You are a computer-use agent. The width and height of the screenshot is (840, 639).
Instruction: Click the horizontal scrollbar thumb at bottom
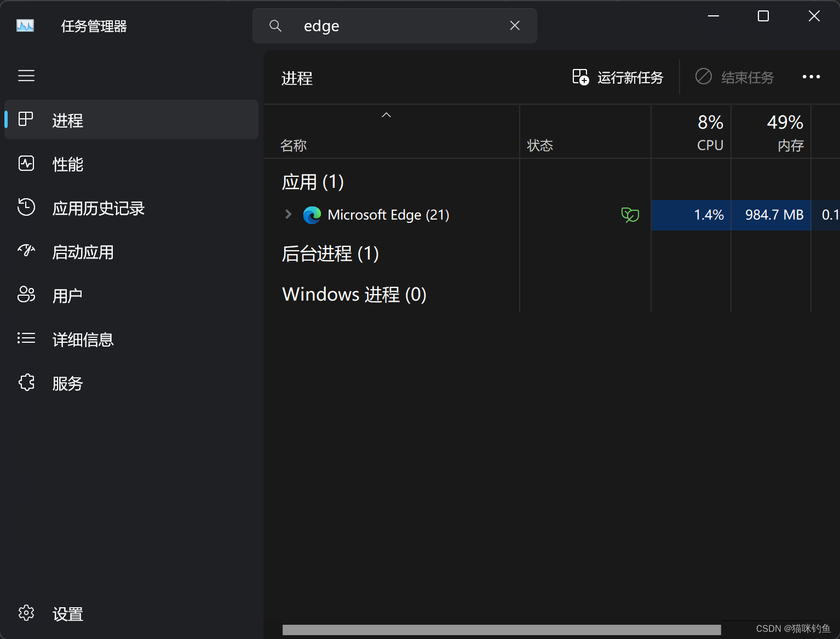[502, 630]
